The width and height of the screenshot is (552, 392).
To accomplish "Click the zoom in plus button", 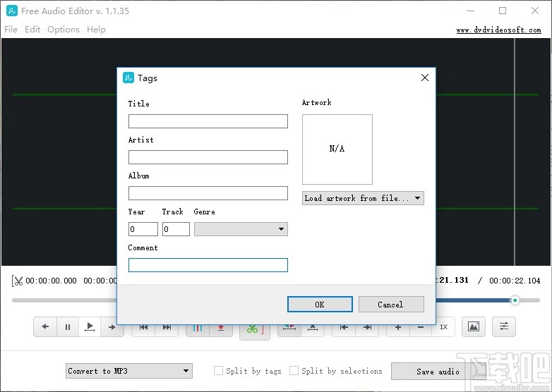I will pos(398,328).
